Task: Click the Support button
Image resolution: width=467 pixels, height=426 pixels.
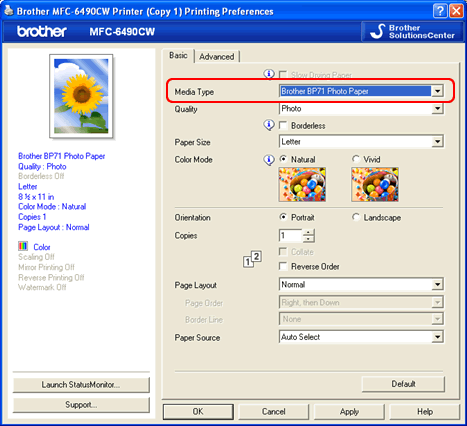Action: coord(81,405)
